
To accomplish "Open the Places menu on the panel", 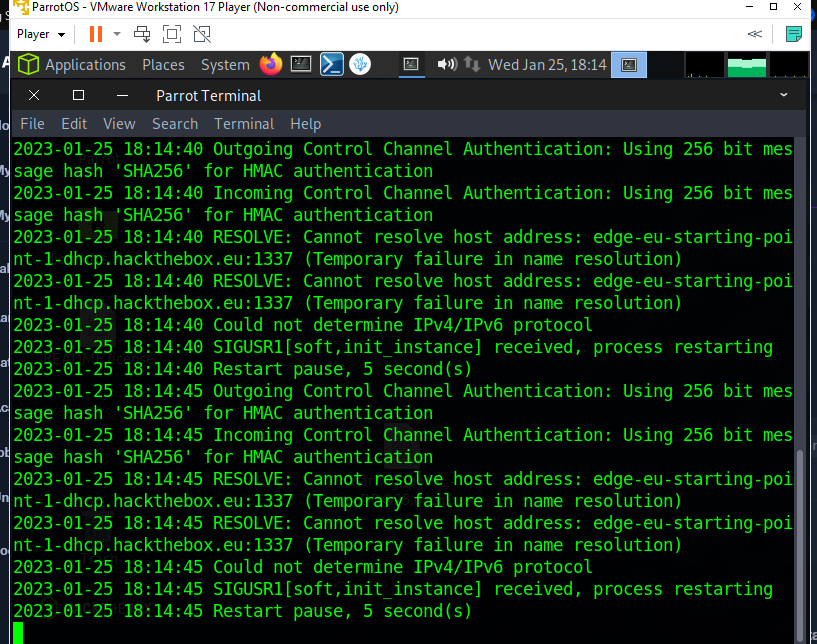I will (x=163, y=63).
